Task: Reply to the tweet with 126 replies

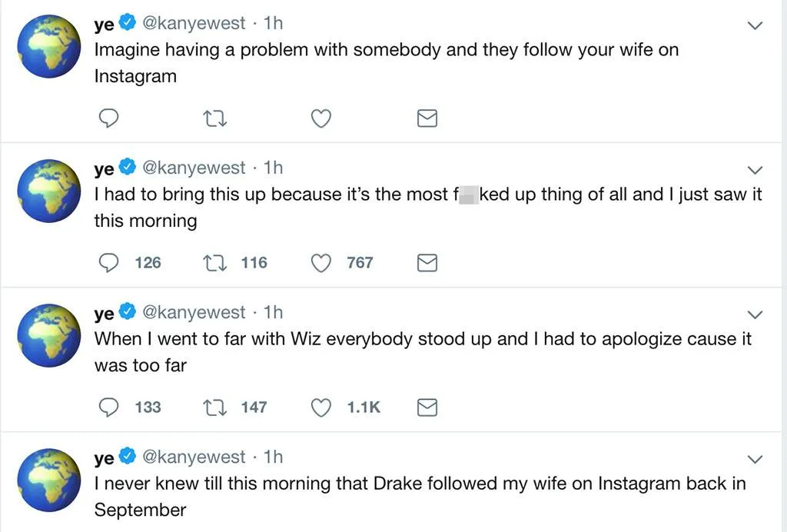Action: pos(110,263)
